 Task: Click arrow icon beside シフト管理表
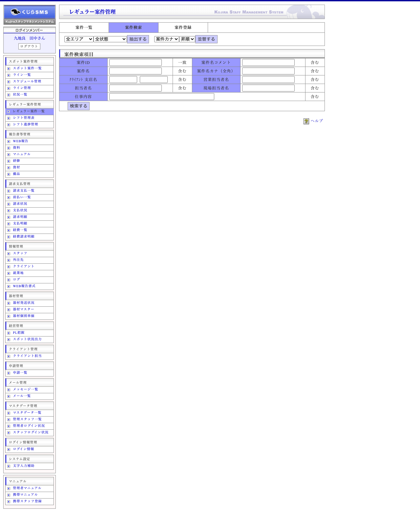(x=9, y=118)
